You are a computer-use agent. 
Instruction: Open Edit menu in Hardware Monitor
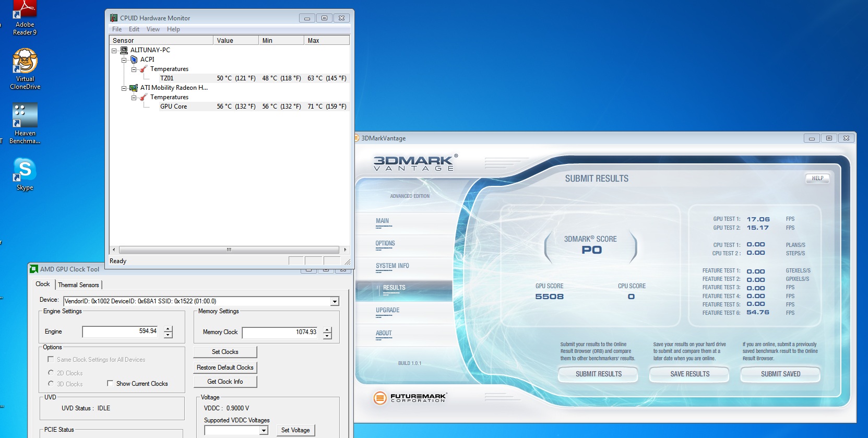click(x=134, y=29)
